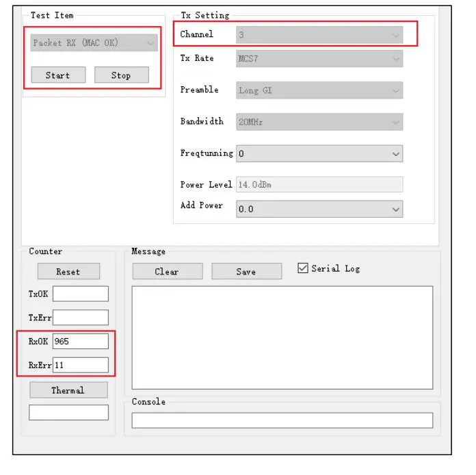Click the RxOK field showing 965
476x475 pixels.
click(x=81, y=341)
